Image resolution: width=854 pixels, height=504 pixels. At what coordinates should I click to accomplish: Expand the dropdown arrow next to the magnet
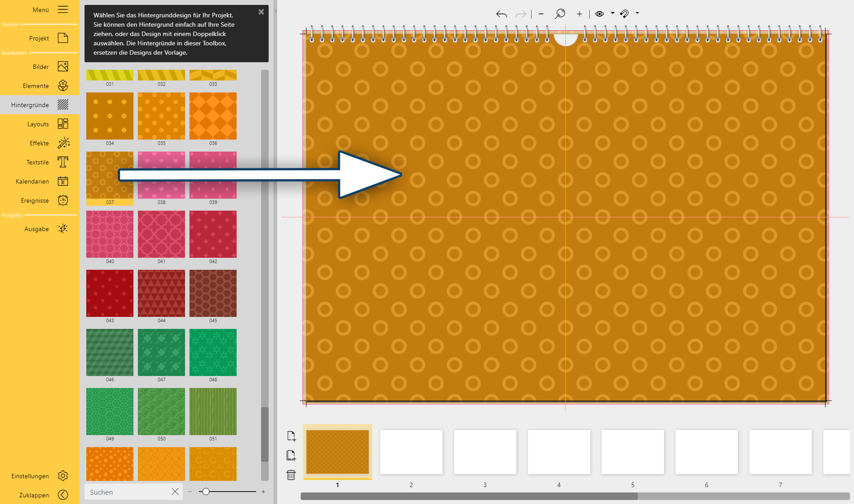637,13
